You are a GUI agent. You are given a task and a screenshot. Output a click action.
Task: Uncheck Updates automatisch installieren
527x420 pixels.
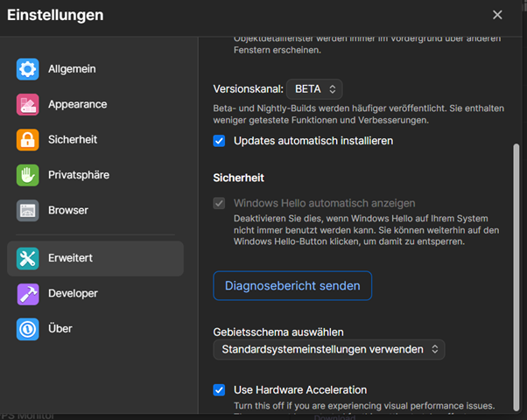pyautogui.click(x=220, y=141)
